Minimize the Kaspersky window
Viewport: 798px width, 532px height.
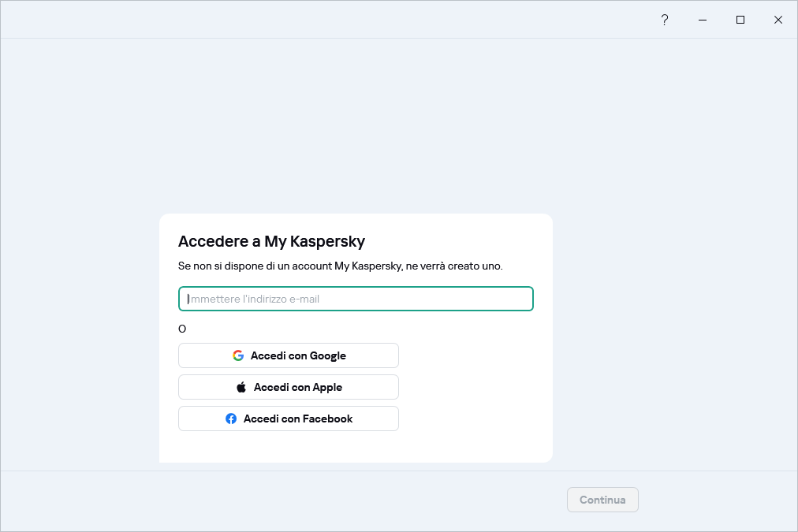702,20
